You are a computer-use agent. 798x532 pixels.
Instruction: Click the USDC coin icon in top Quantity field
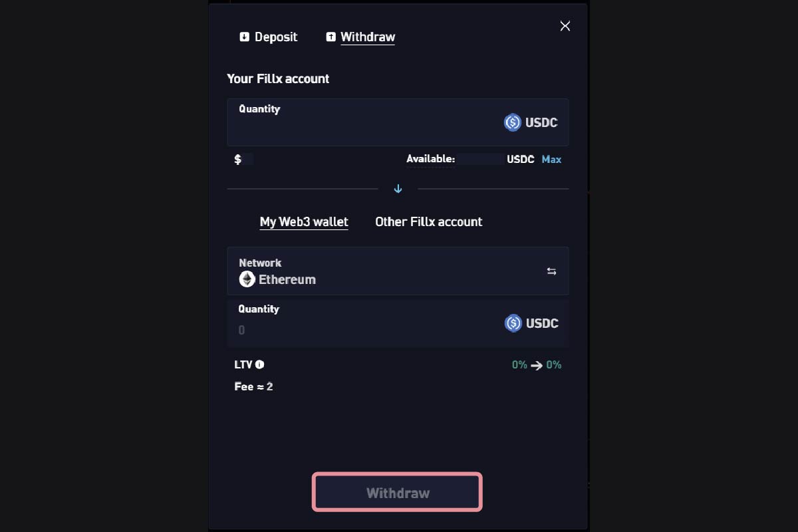(512, 122)
